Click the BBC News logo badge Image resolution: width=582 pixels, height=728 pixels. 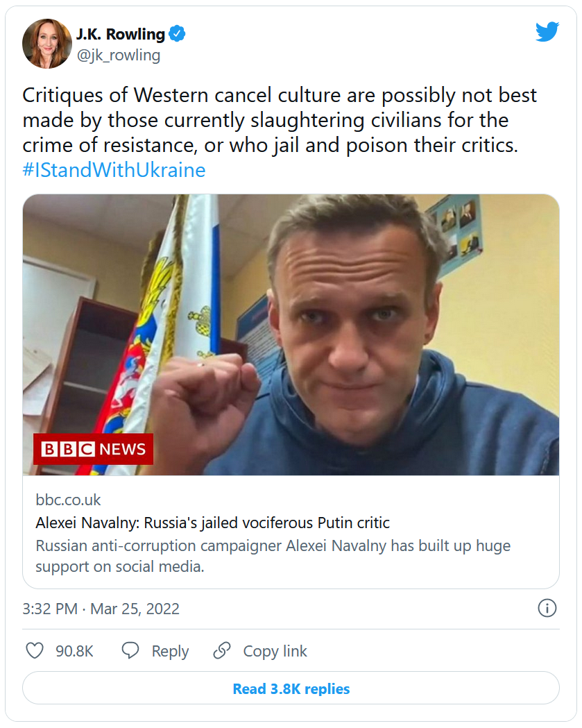(x=93, y=449)
